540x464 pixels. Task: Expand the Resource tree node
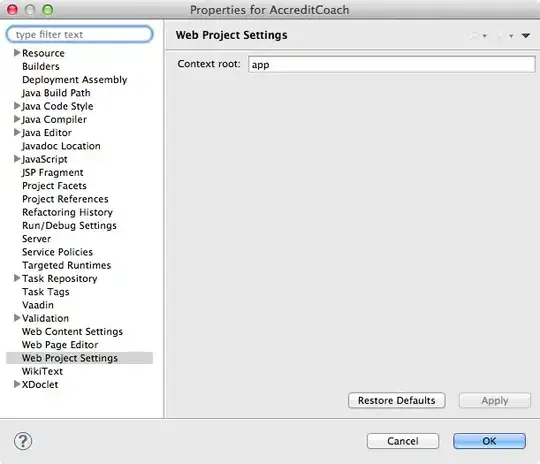coord(17,53)
